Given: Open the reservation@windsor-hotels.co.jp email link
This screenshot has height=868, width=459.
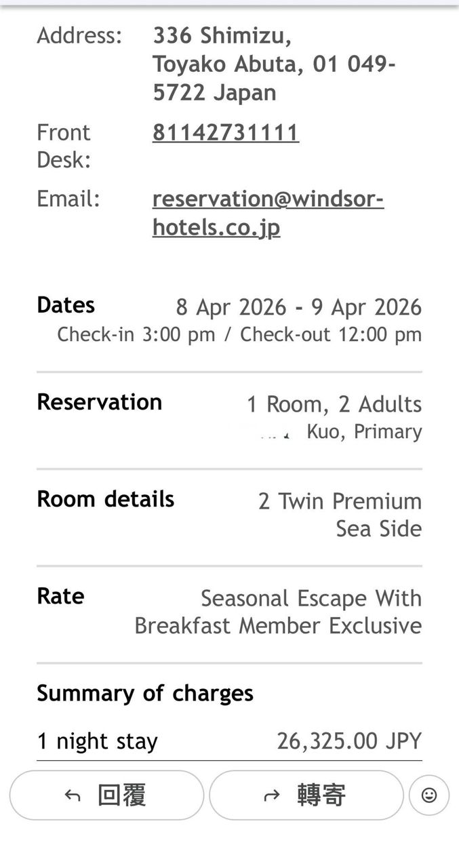Looking at the screenshot, I should click(268, 213).
